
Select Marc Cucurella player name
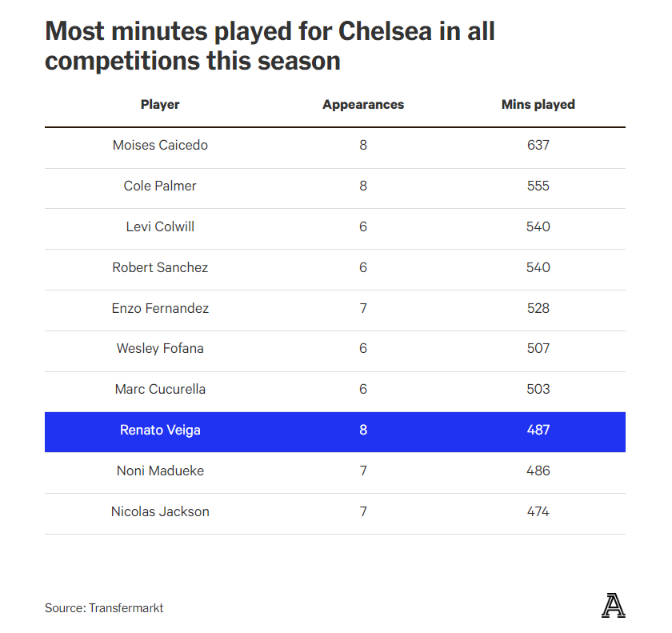[x=160, y=389]
